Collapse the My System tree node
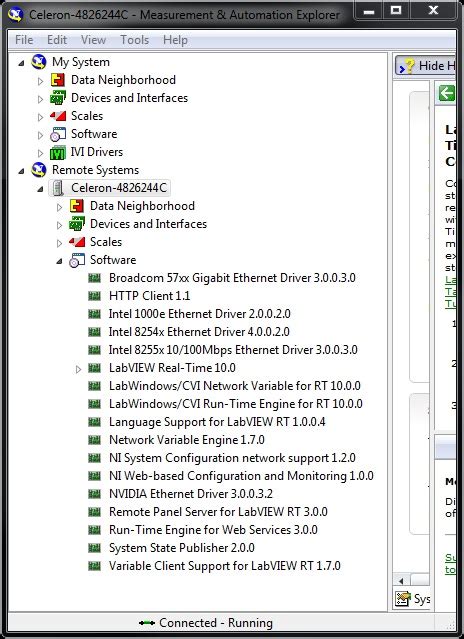The height and width of the screenshot is (639, 464). (x=21, y=63)
